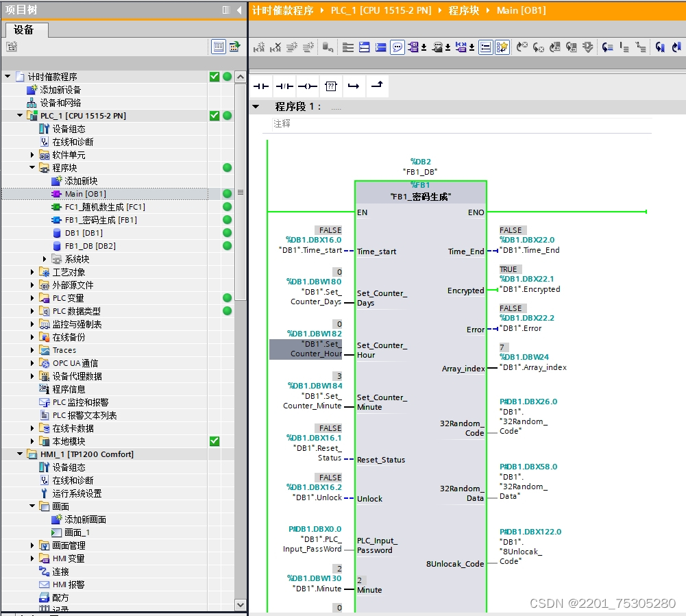Click the online check mark for PLC_1

[x=215, y=116]
